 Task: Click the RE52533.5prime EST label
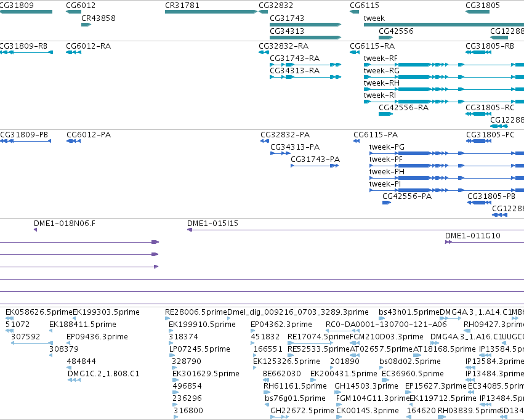(318, 350)
